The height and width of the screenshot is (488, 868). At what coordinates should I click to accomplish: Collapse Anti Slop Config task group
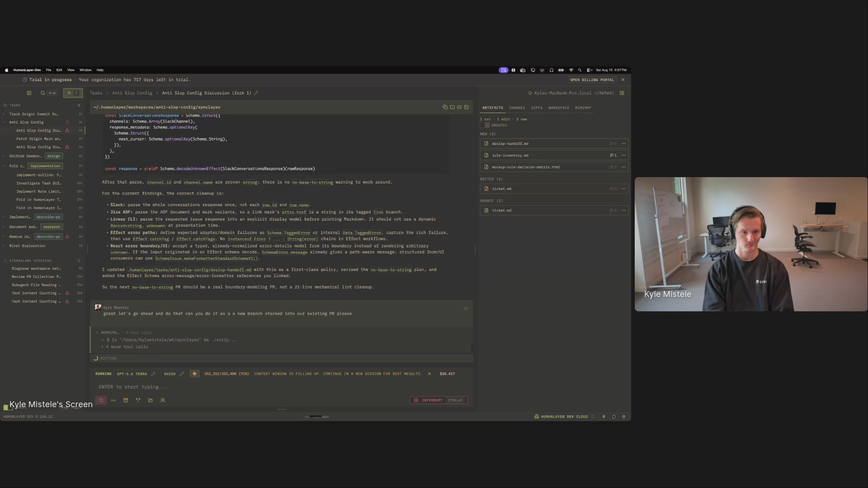[4, 122]
